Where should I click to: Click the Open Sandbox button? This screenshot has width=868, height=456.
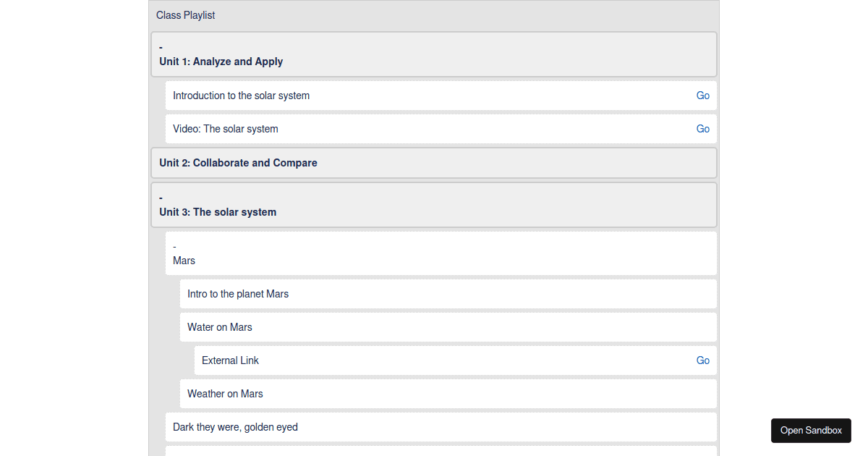(x=811, y=430)
